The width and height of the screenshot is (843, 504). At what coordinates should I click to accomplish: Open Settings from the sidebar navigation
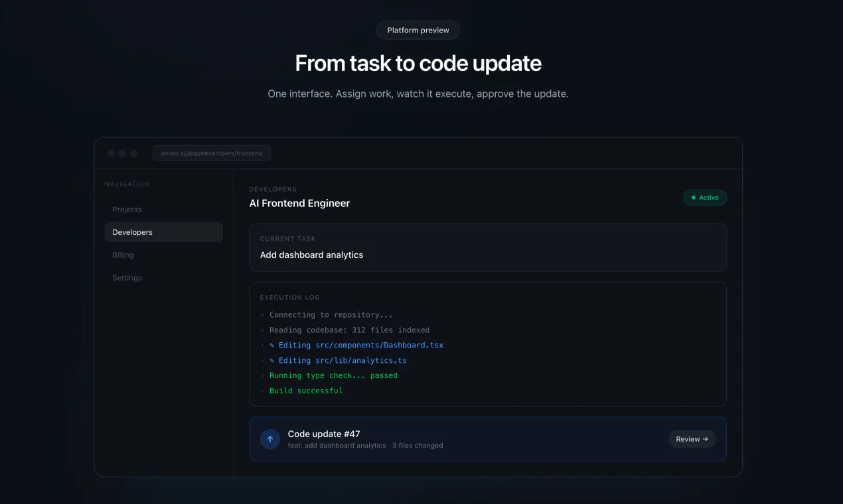pyautogui.click(x=163, y=278)
